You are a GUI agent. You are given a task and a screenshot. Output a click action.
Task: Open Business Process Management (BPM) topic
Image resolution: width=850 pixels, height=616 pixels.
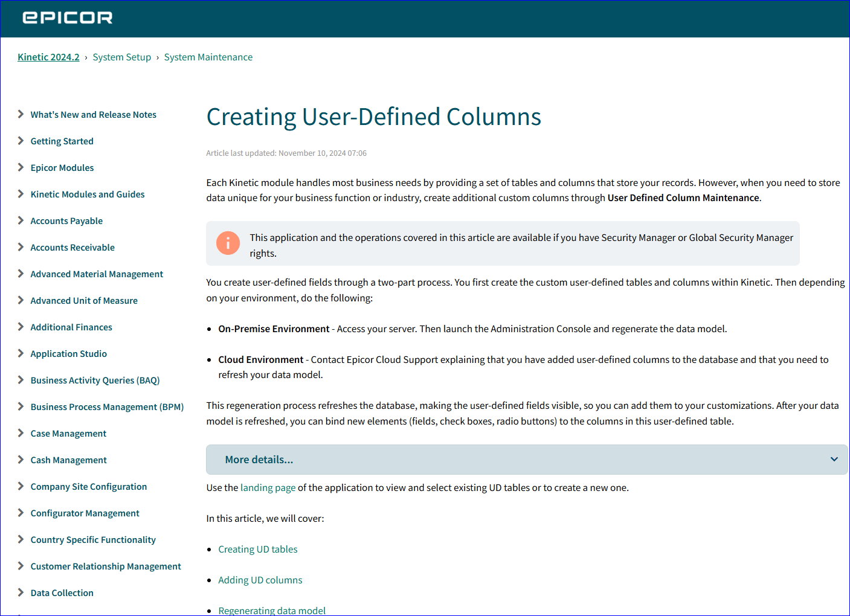click(x=108, y=407)
